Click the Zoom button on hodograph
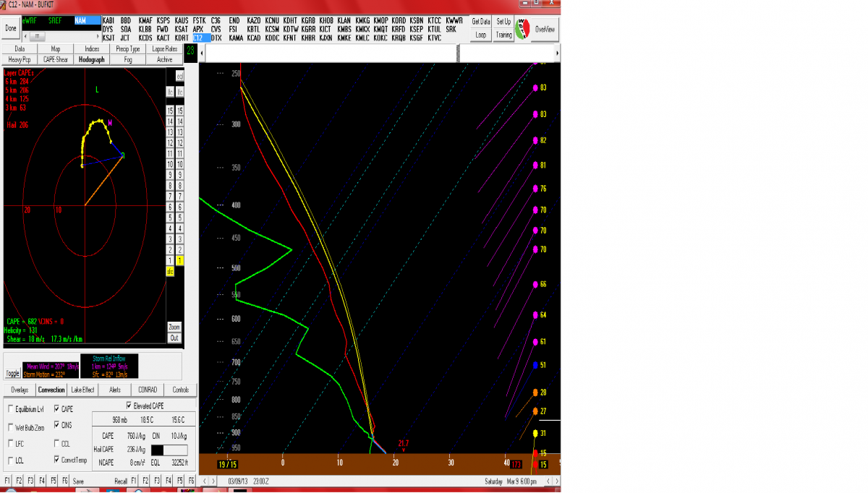Image resolution: width=868 pixels, height=493 pixels. (174, 327)
